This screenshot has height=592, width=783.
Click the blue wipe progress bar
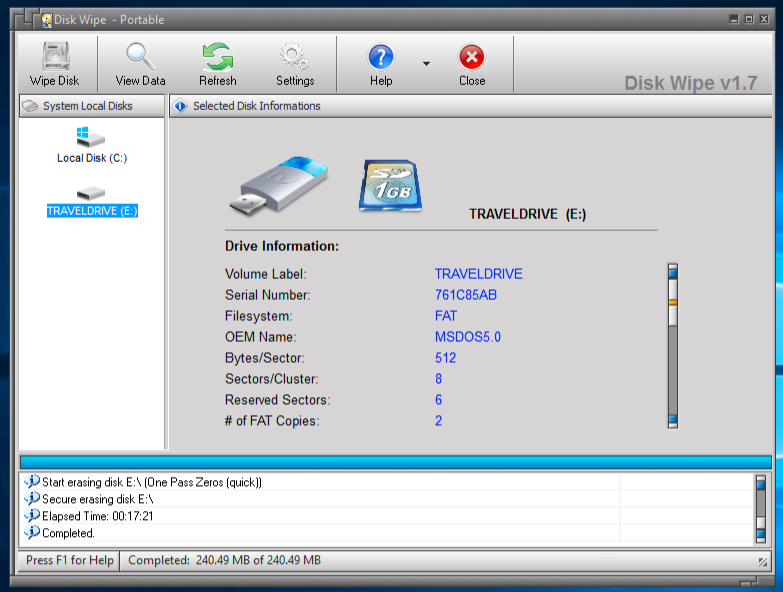click(x=395, y=461)
